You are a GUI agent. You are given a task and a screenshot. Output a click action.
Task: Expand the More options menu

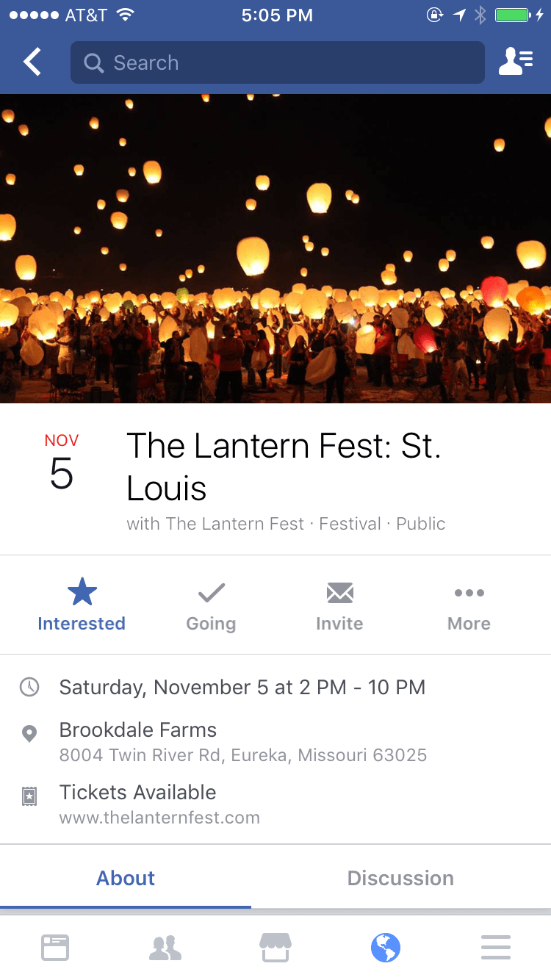click(x=469, y=605)
